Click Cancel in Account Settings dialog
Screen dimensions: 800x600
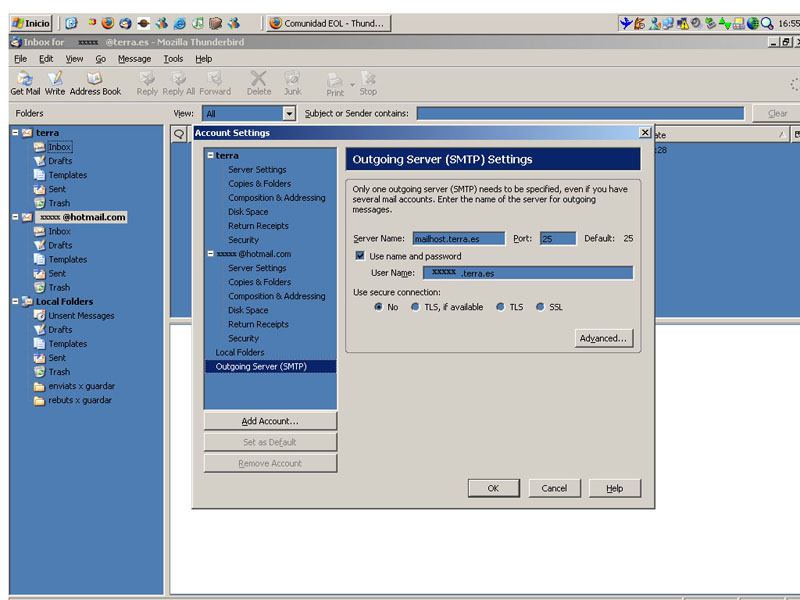pos(554,488)
